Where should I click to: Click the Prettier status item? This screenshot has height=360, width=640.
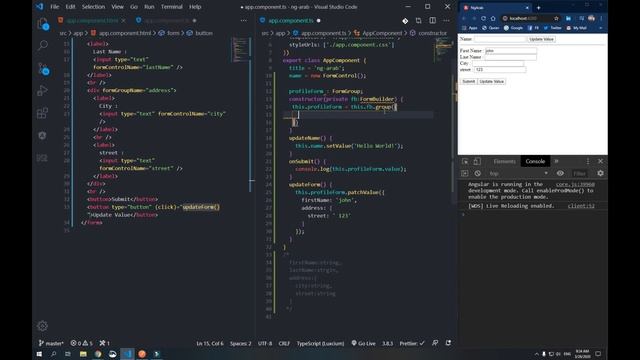click(412, 344)
